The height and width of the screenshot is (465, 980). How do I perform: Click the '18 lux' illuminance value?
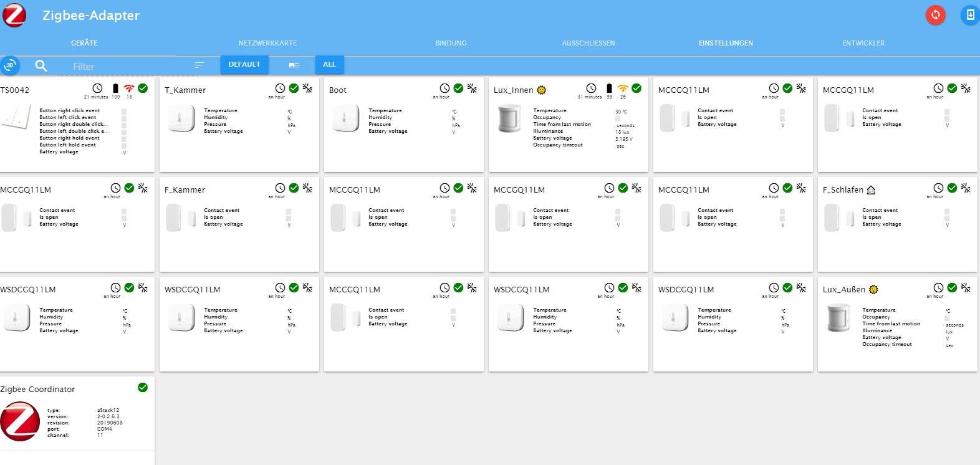click(x=622, y=132)
